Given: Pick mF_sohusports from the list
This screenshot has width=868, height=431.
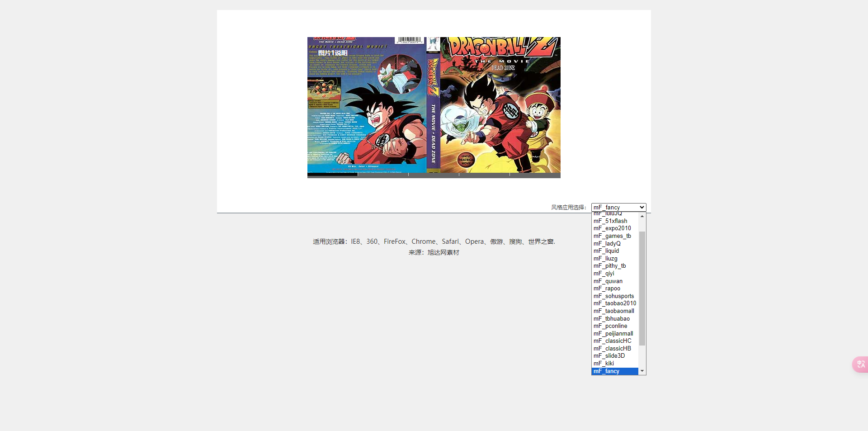Looking at the screenshot, I should [615, 296].
